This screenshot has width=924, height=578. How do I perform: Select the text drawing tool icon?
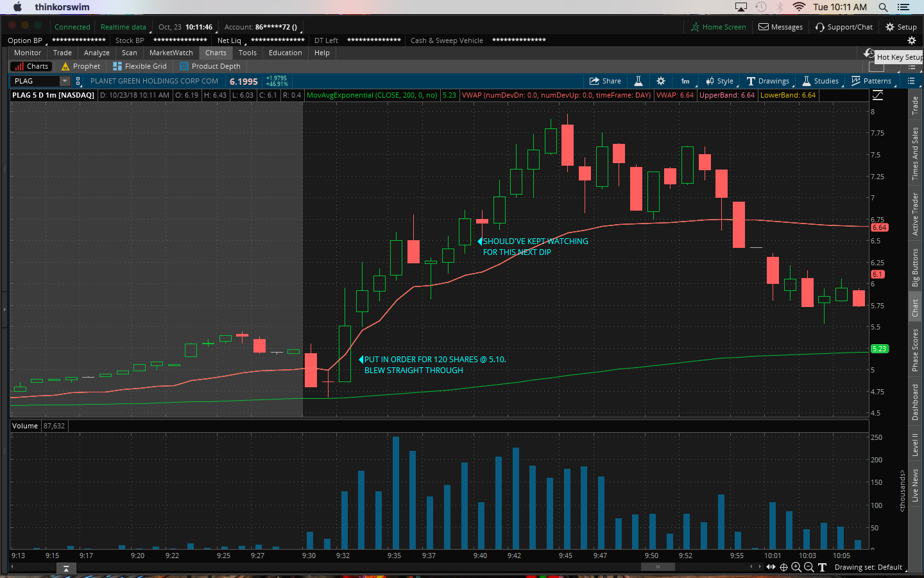822,567
